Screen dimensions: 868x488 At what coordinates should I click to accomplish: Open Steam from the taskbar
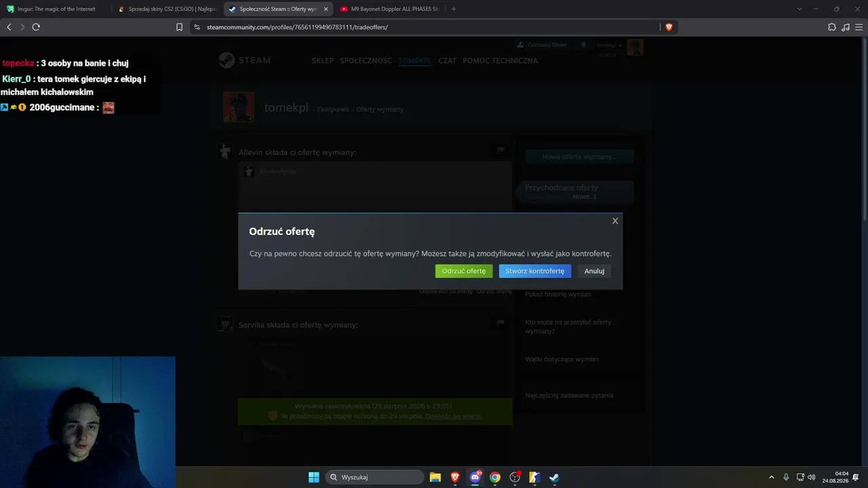554,477
